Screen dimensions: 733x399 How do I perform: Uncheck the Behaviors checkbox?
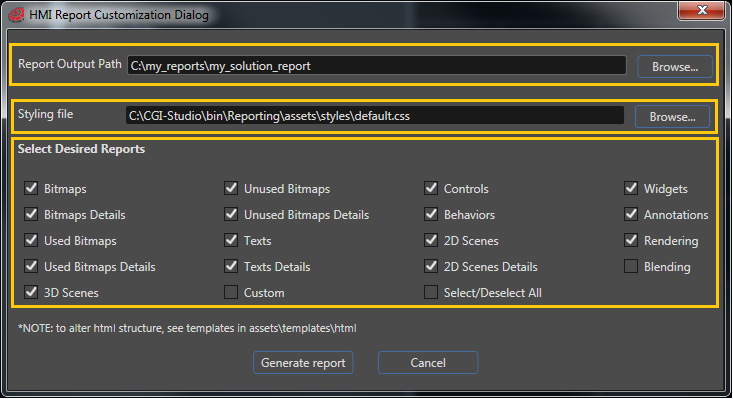coord(431,214)
